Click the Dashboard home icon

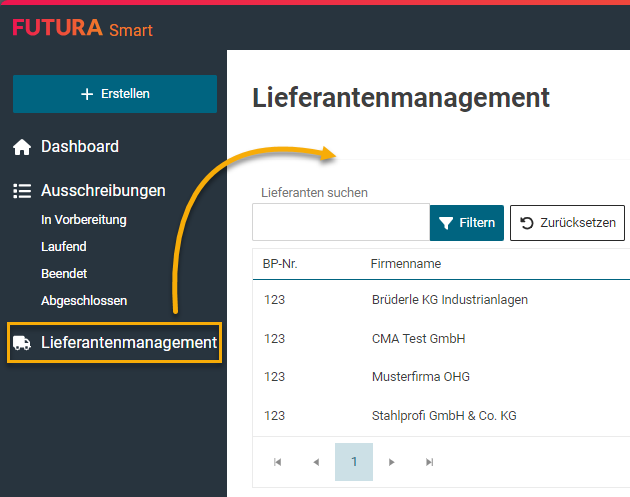point(22,147)
